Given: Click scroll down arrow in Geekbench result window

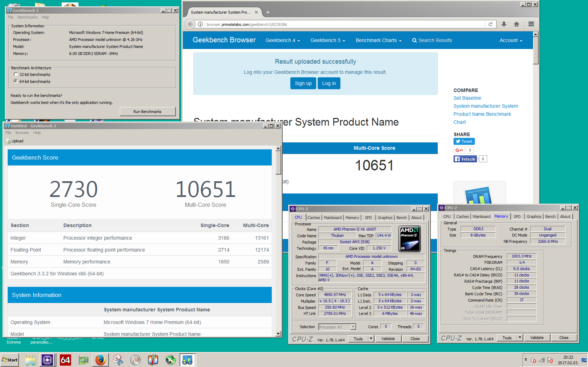Looking at the screenshot, I should [x=278, y=334].
